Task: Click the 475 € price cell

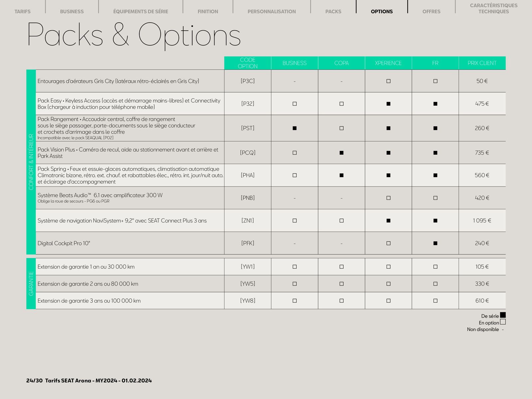Action: point(482,104)
